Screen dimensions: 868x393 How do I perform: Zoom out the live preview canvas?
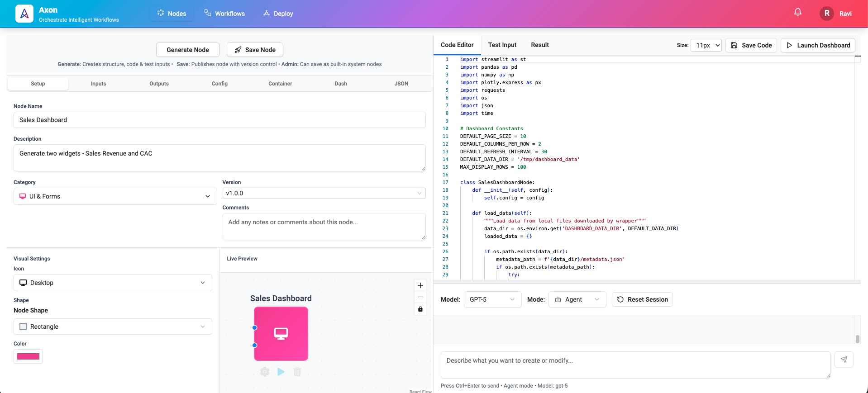420,297
